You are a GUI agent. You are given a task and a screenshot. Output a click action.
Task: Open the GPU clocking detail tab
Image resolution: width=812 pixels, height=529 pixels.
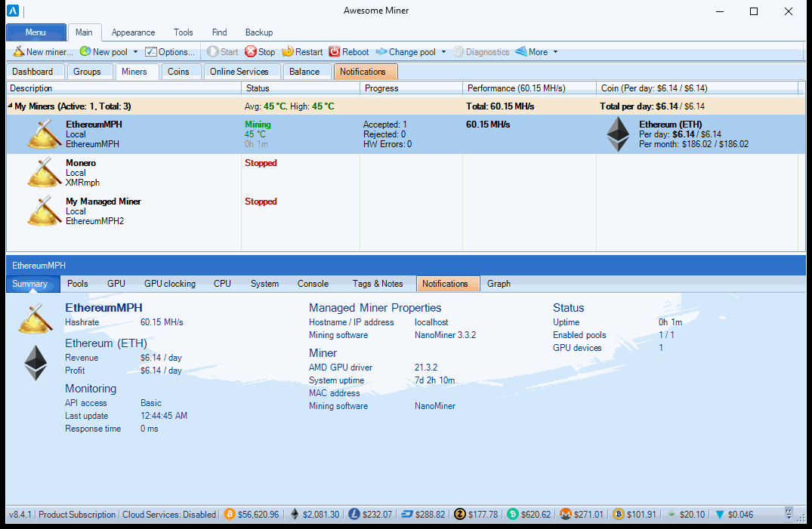[170, 284]
